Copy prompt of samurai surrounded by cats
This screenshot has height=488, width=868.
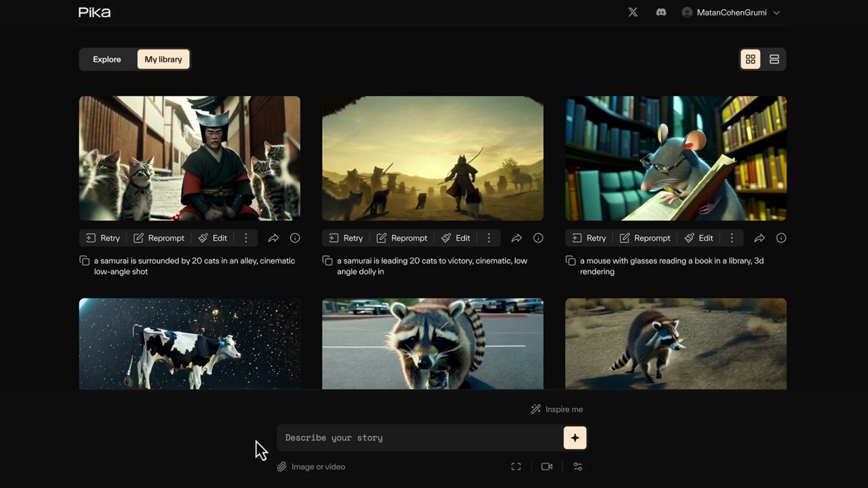tap(84, 261)
